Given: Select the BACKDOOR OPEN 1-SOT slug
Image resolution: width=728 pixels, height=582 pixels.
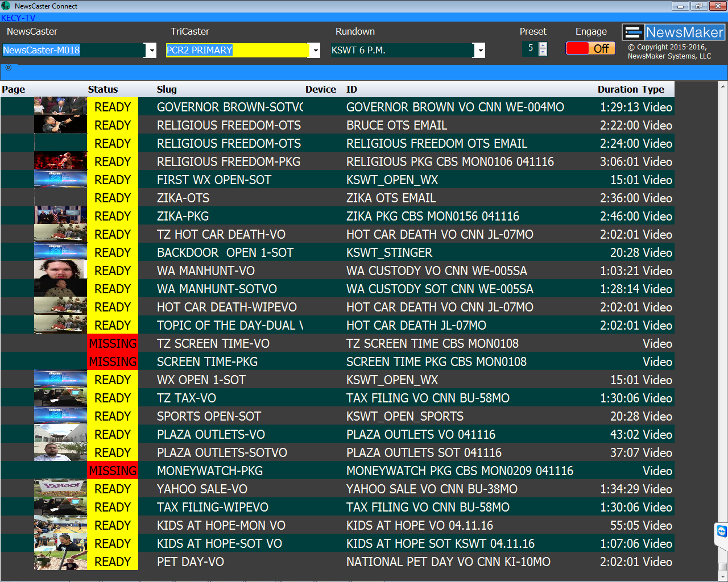Looking at the screenshot, I should (x=225, y=252).
